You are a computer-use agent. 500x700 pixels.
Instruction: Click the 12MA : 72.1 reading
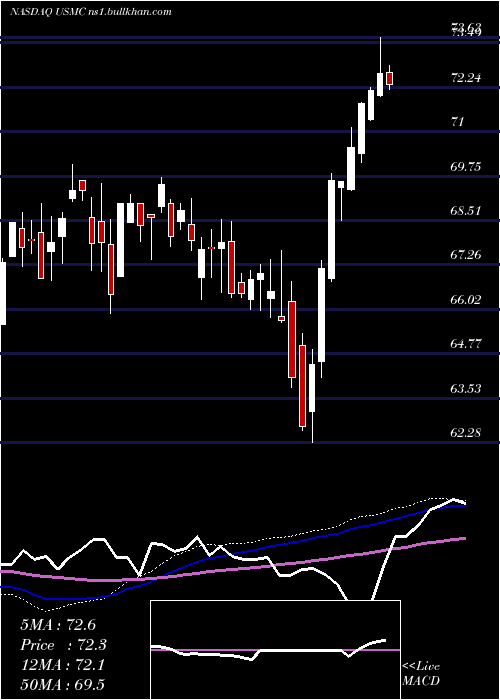click(x=62, y=665)
